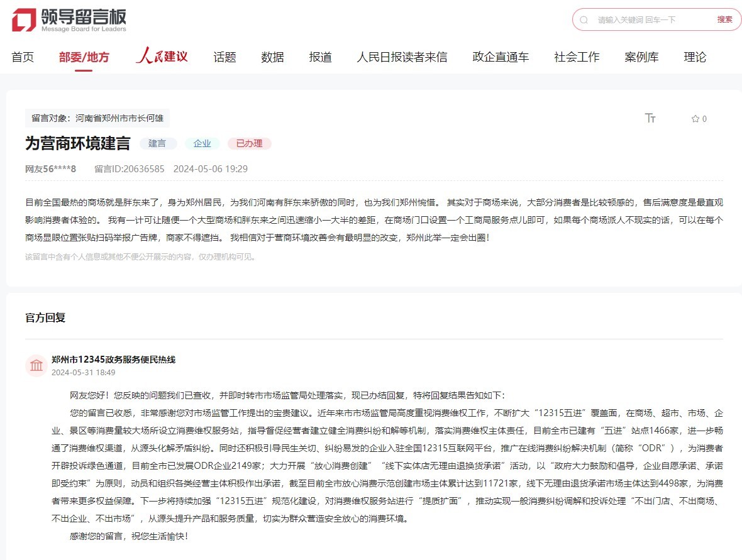Screen dimensions: 742x560
Task: Open the 理论 navigation item
Action: pyautogui.click(x=695, y=57)
